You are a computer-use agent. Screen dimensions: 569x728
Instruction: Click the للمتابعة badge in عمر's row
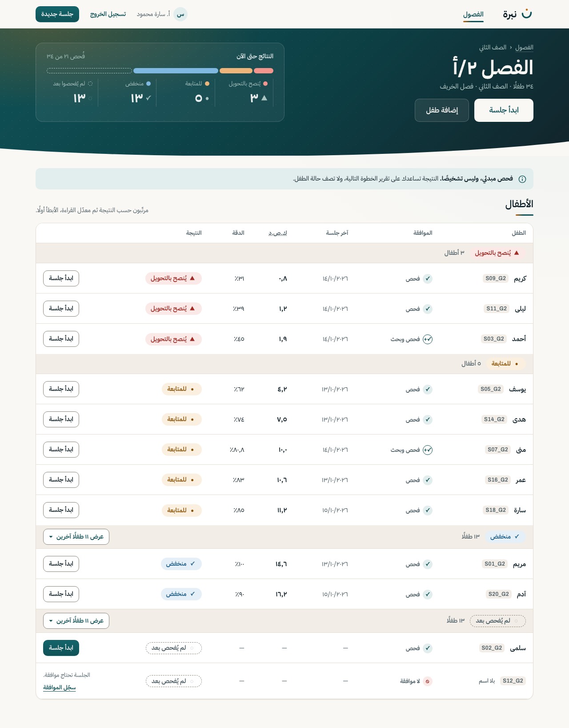[181, 480]
